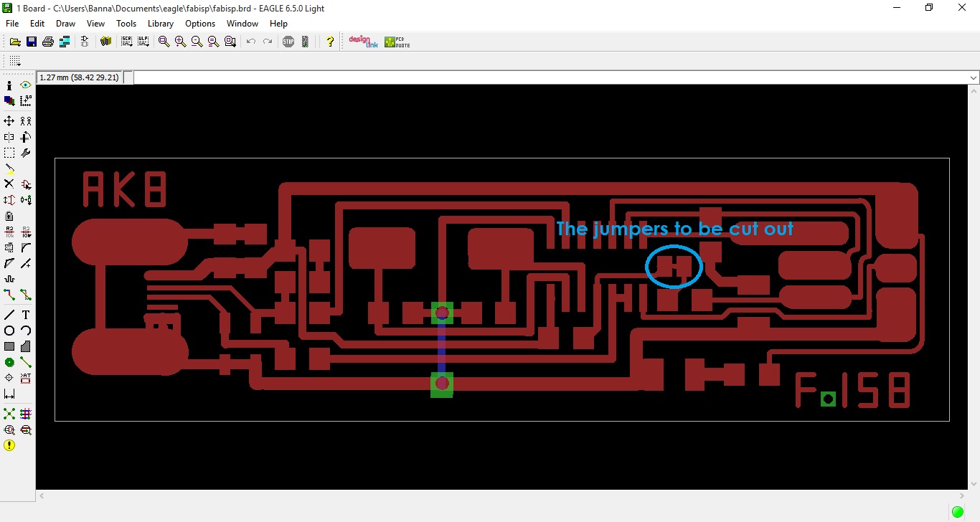Select the Mark tool

tap(26, 101)
